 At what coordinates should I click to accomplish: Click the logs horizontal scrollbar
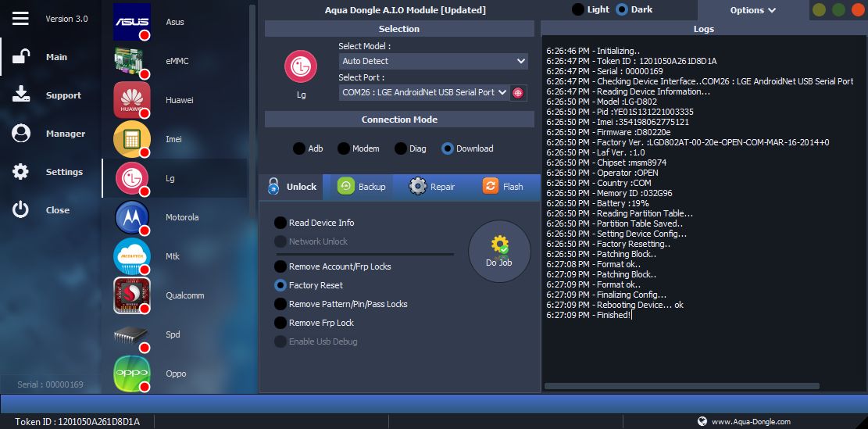[681, 386]
